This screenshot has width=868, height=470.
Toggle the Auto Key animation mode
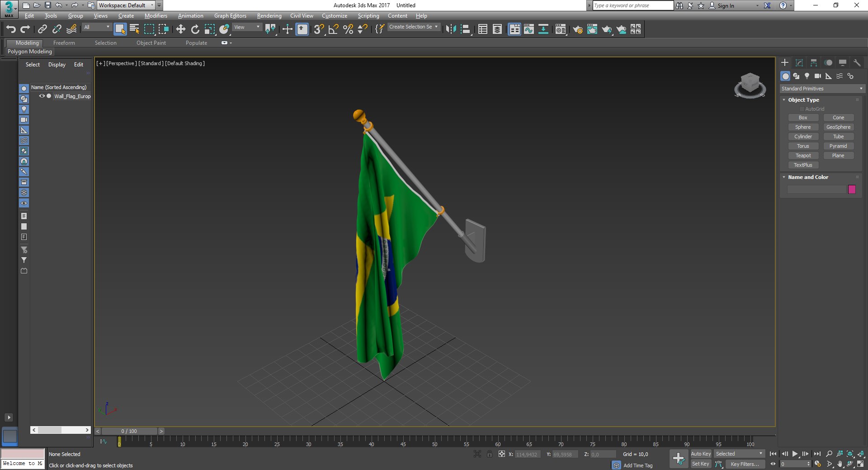(701, 454)
